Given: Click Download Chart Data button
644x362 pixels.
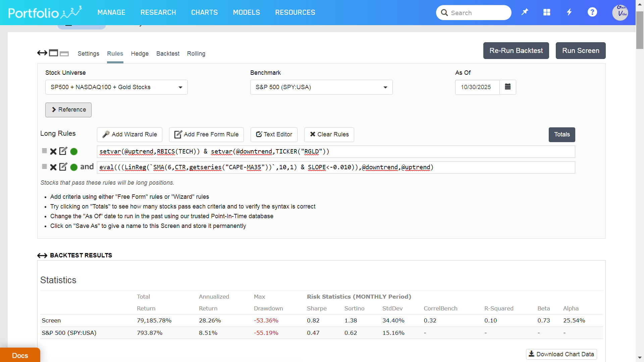Looking at the screenshot, I should (x=561, y=354).
